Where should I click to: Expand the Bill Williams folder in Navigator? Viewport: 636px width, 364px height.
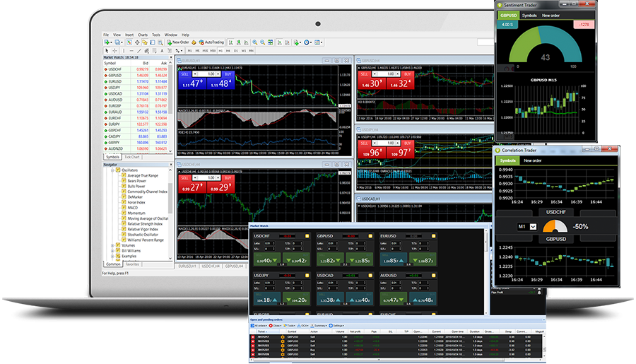(x=113, y=251)
